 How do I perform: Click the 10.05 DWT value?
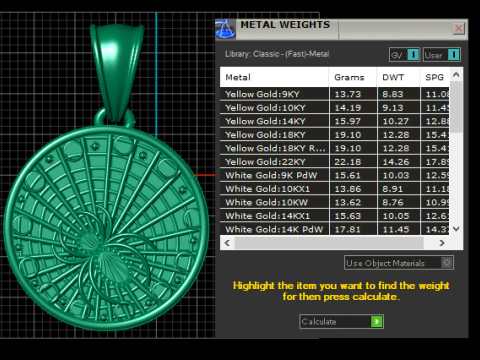(396, 216)
